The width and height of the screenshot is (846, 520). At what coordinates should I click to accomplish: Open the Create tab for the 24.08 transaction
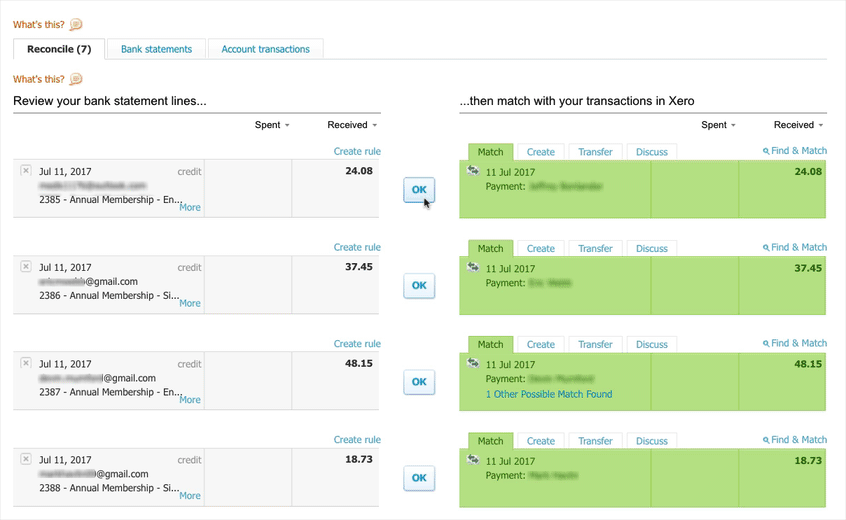[x=541, y=152]
